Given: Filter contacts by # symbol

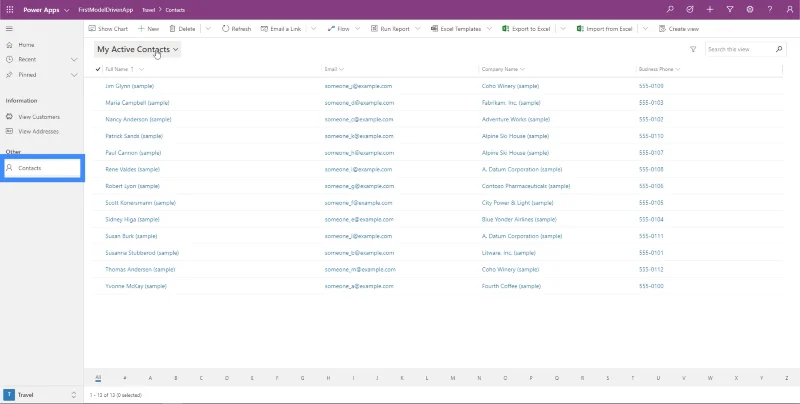Looking at the screenshot, I should coord(124,378).
